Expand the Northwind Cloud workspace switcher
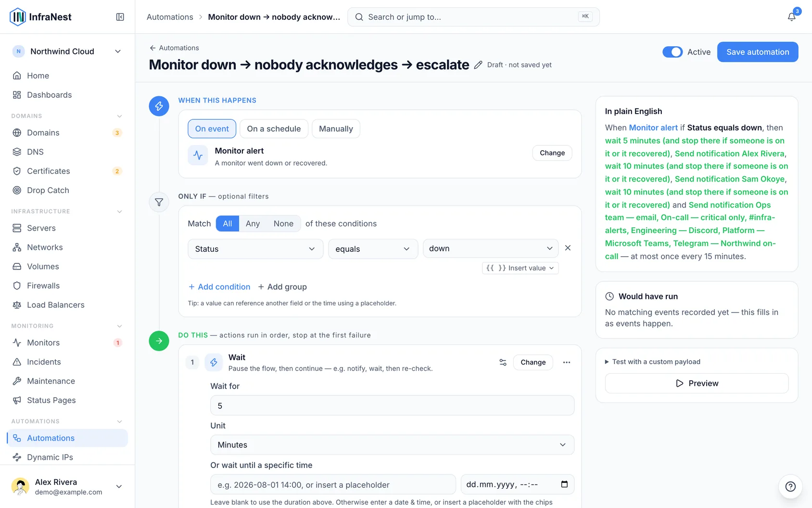The width and height of the screenshot is (812, 508). (67, 52)
